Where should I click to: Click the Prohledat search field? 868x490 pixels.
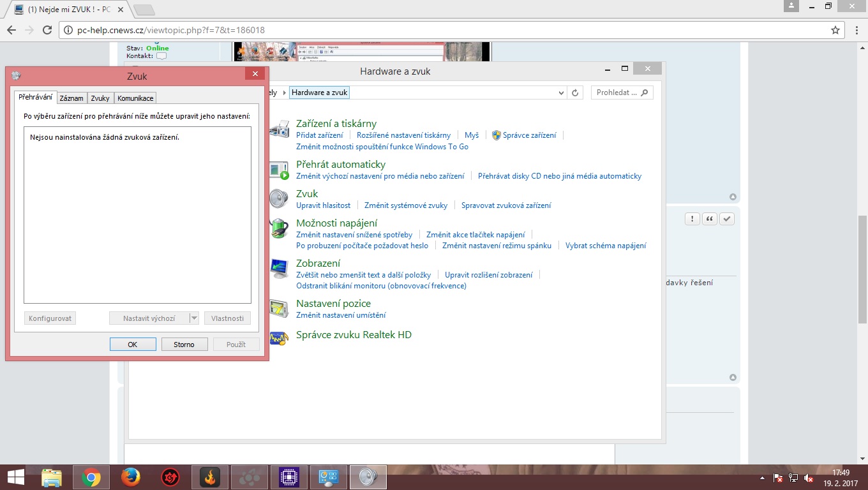tap(617, 93)
